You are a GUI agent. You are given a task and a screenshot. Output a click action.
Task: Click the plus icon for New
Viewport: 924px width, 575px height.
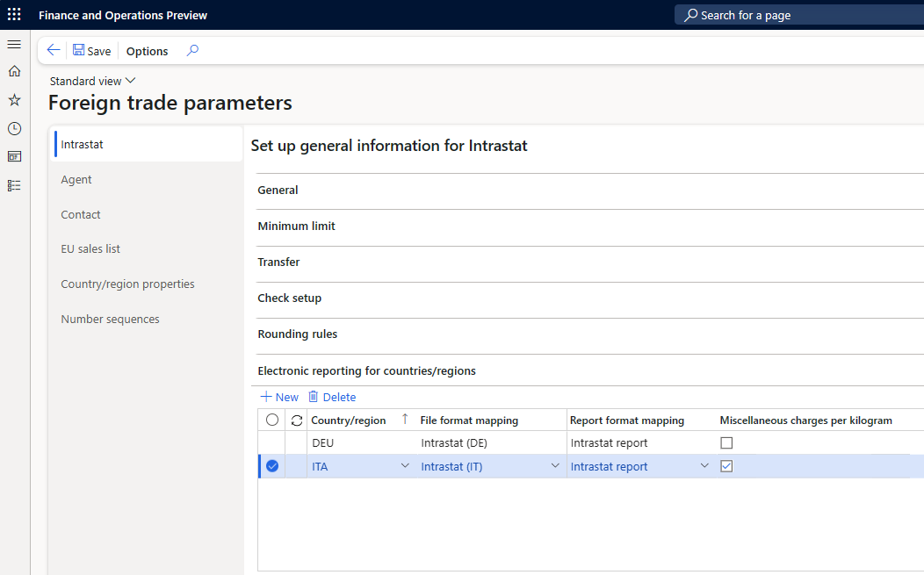[266, 397]
